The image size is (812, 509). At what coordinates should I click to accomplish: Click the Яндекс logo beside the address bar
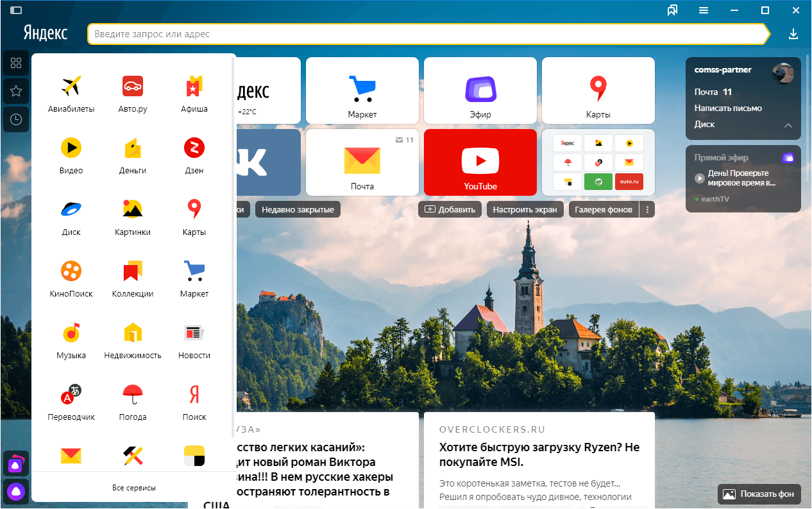coord(46,33)
